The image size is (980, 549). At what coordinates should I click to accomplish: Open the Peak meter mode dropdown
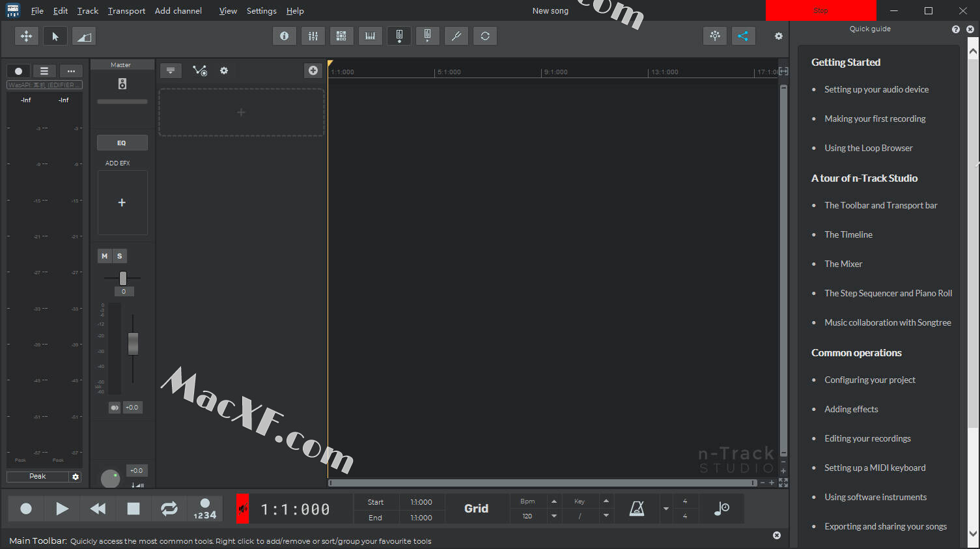pos(38,477)
